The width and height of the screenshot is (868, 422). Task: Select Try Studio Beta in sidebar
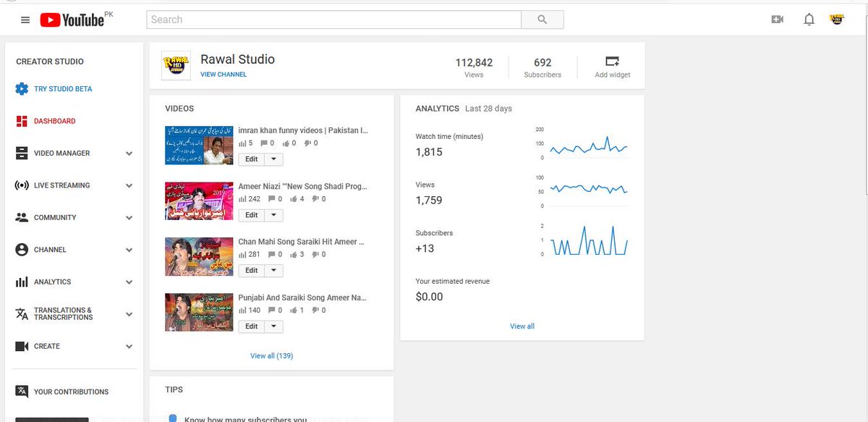click(x=63, y=89)
